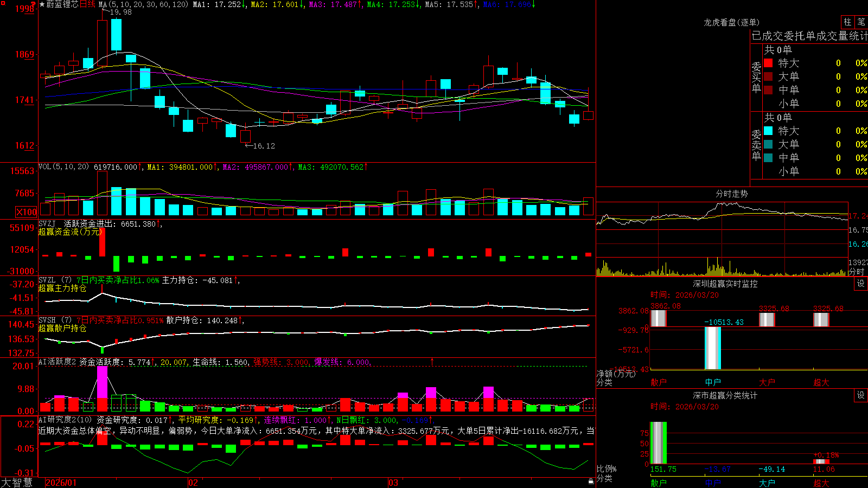868x488 pixels.
Task: Select the 03 month marker on timeline
Action: 394,483
